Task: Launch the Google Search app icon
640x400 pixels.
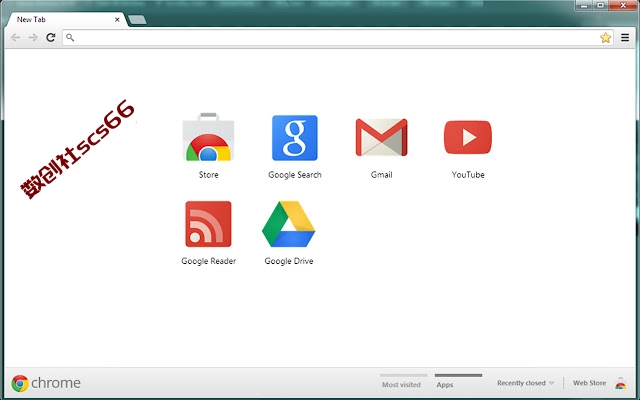Action: (x=295, y=138)
